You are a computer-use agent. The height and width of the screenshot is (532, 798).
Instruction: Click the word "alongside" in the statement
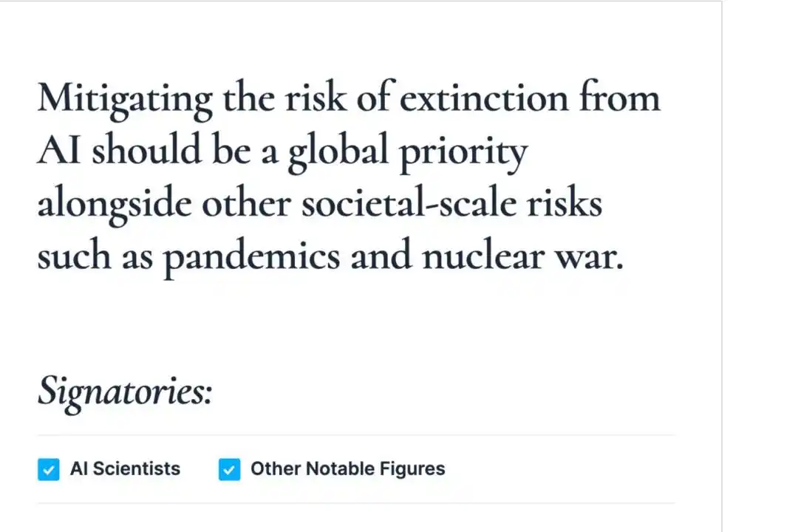pyautogui.click(x=114, y=205)
